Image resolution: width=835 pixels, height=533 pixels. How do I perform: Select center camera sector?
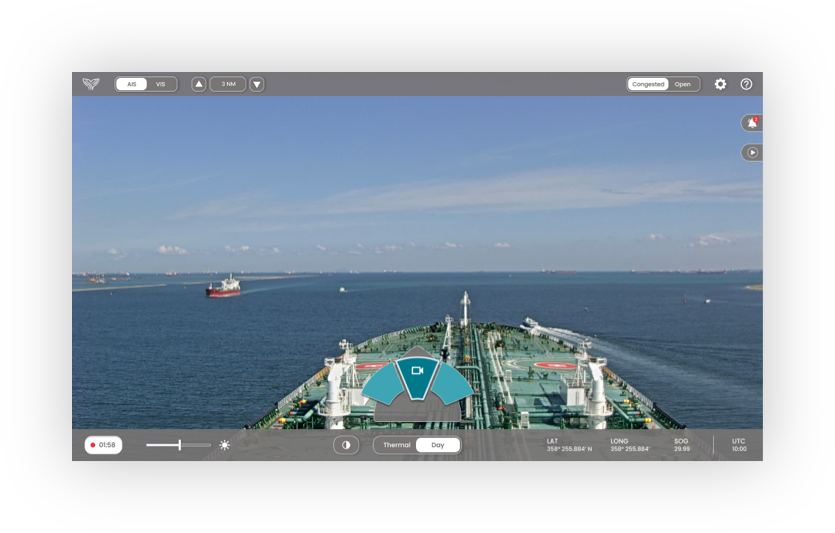click(x=418, y=377)
